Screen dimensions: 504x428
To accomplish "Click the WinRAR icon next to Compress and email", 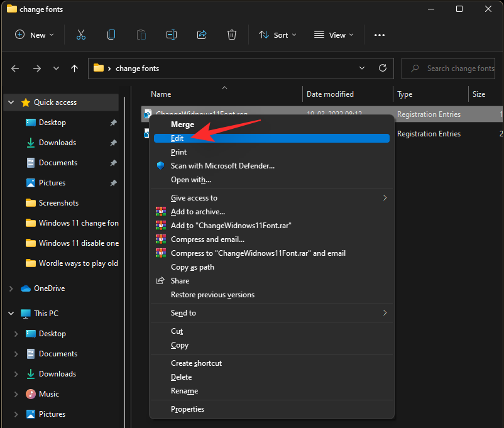I will 161,239.
